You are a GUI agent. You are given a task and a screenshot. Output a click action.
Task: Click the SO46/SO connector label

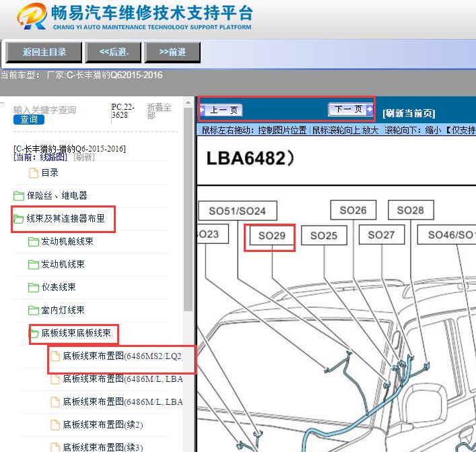(446, 234)
